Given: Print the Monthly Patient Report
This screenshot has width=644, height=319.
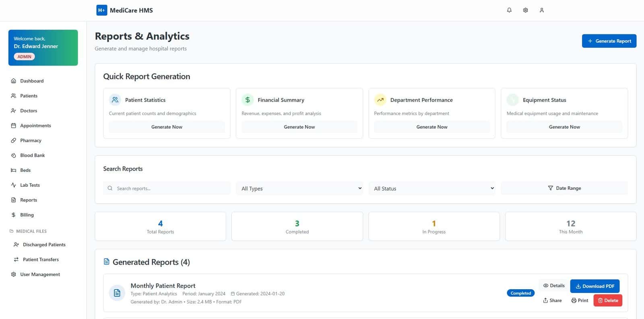Looking at the screenshot, I should click(580, 300).
